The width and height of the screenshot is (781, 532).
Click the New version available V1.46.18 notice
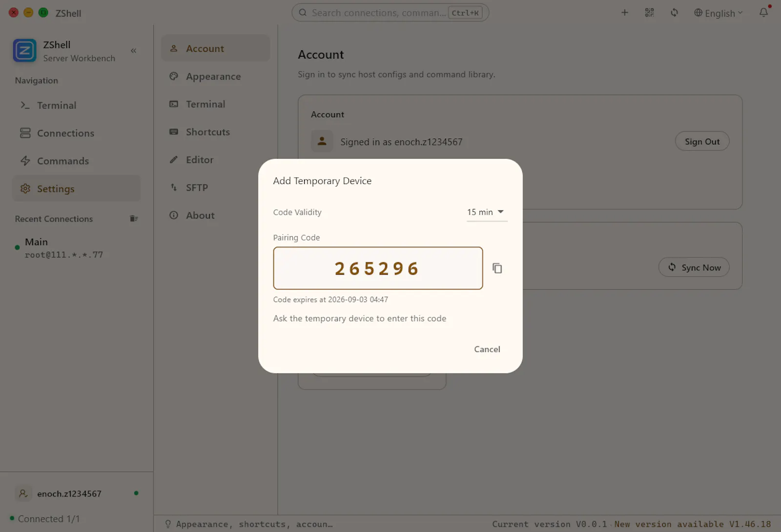pyautogui.click(x=693, y=524)
